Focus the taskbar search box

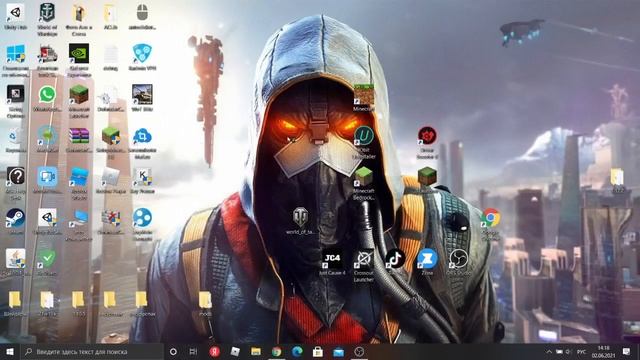(92, 351)
